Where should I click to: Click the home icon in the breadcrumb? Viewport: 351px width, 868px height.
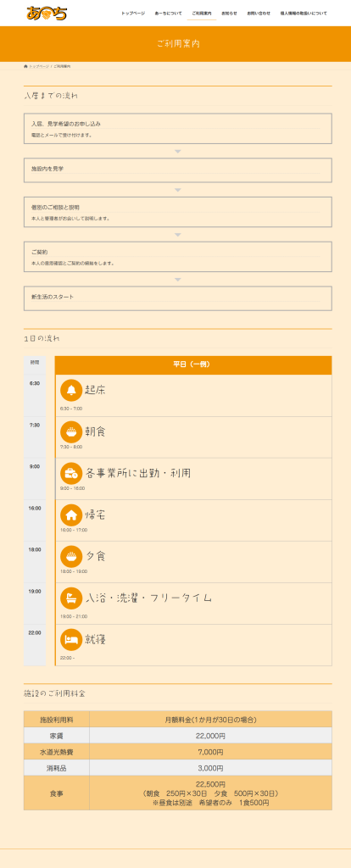25,66
